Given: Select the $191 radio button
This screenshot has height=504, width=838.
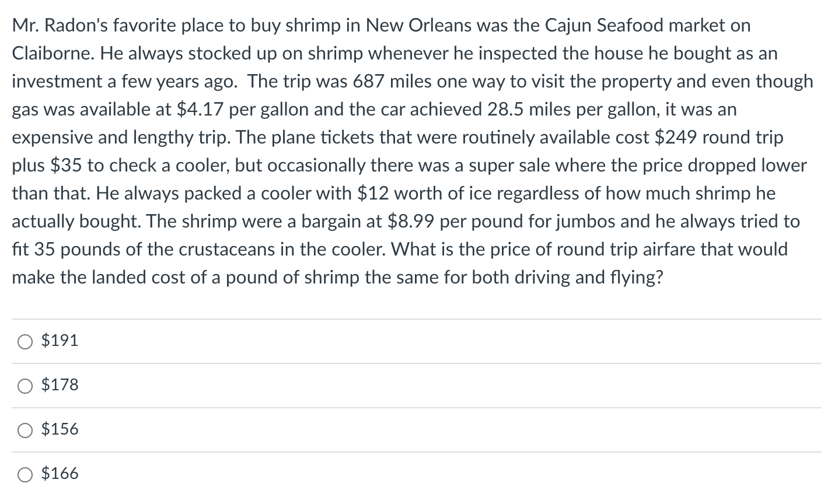Looking at the screenshot, I should (25, 341).
